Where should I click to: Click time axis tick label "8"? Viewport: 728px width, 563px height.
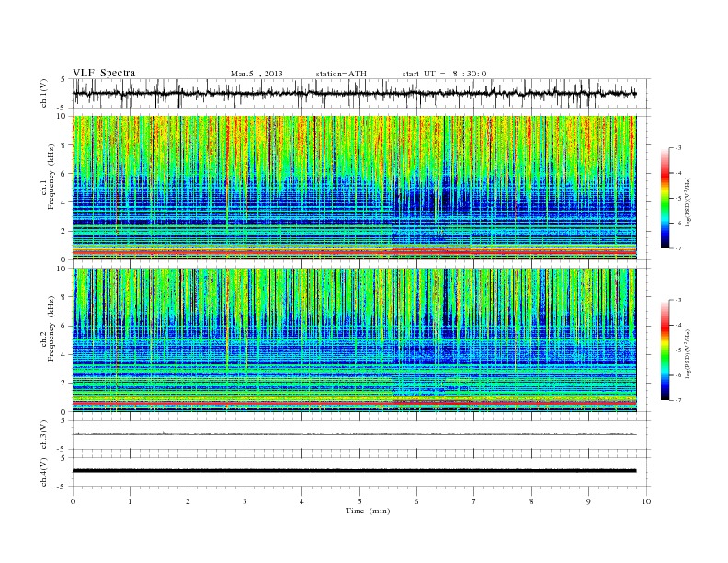[x=531, y=501]
